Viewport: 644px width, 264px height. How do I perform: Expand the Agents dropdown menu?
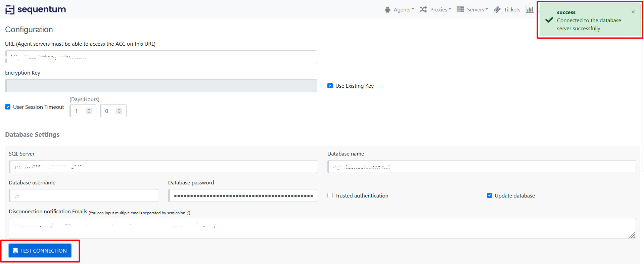(x=404, y=10)
